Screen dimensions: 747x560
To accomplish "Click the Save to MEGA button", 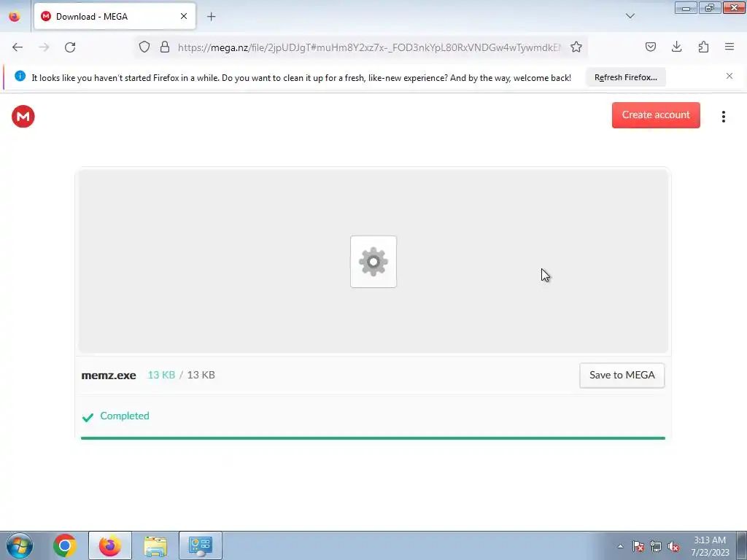I will (622, 376).
